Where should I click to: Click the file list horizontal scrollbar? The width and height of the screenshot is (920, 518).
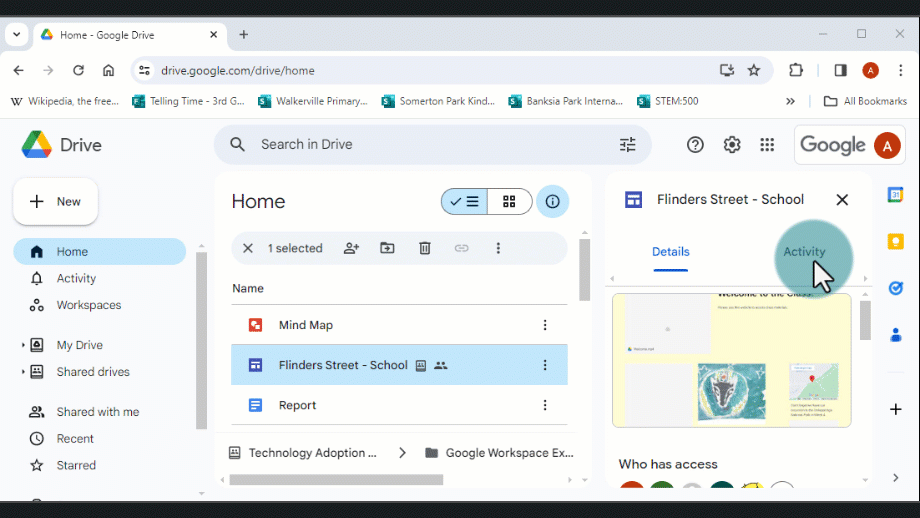click(x=336, y=480)
